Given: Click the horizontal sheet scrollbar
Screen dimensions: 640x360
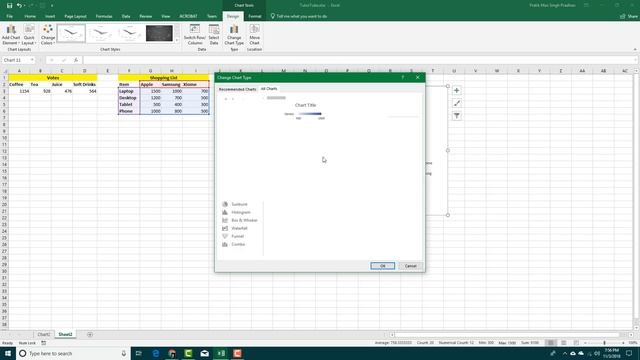Looking at the screenshot, I should pyautogui.click(x=508, y=335).
